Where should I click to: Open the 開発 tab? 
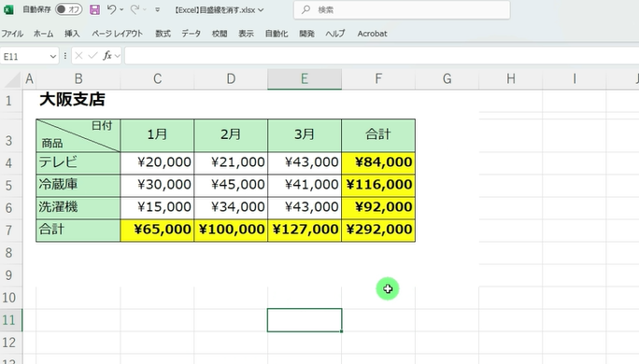pos(306,34)
